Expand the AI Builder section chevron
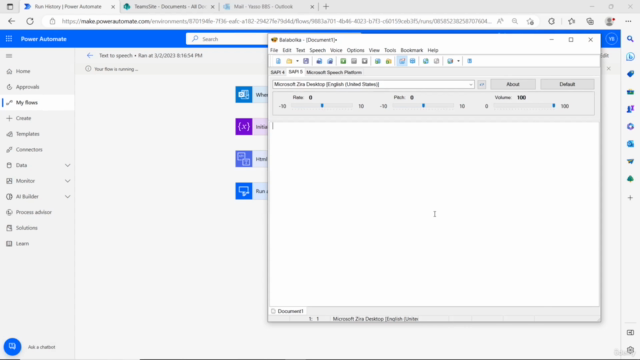The image size is (640, 360). click(67, 196)
